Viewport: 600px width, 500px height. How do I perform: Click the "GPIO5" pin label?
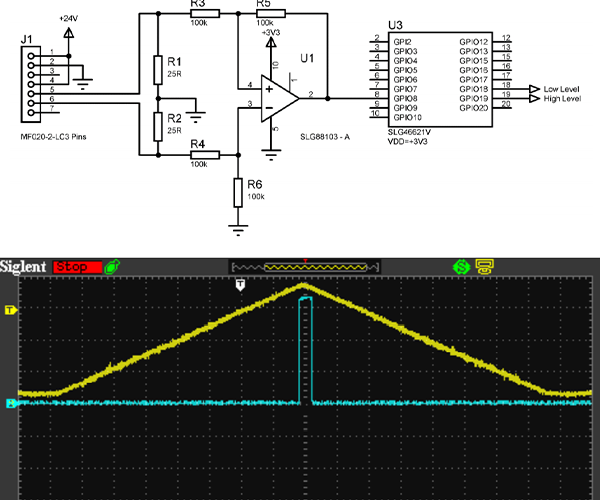[x=405, y=70]
